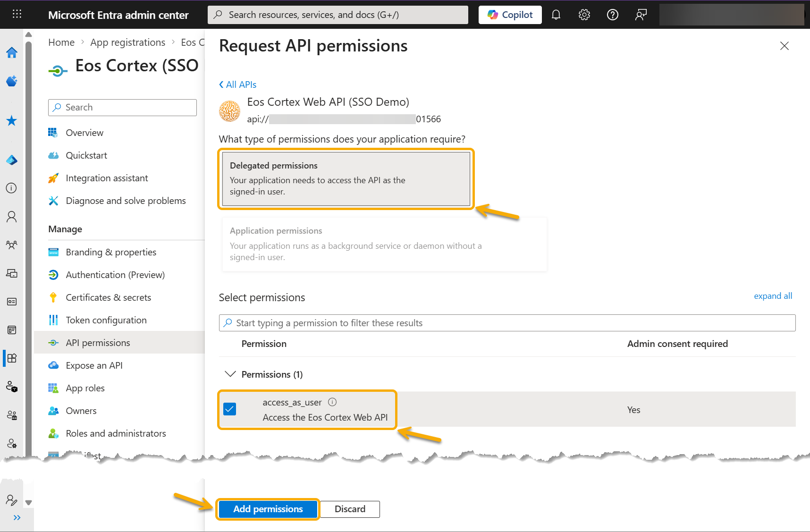
Task: Focus the global search resources box
Action: pos(338,15)
